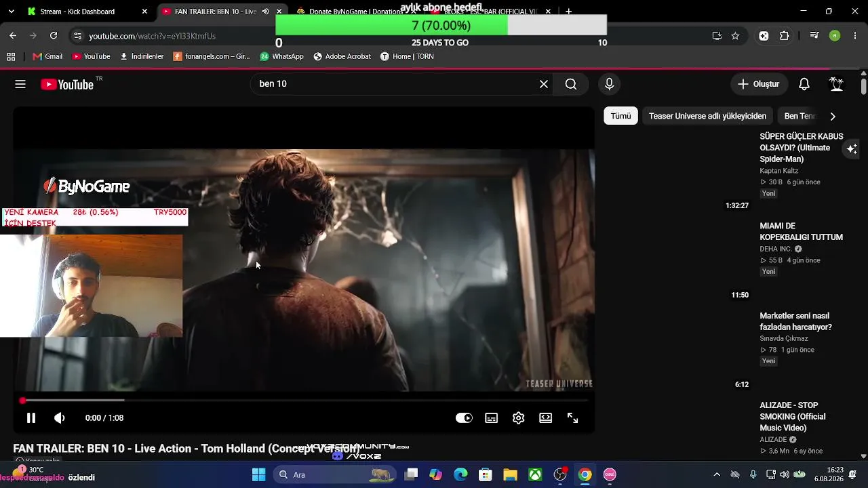The width and height of the screenshot is (868, 488).
Task: Clear the 'ben 10' search text
Action: [544, 84]
